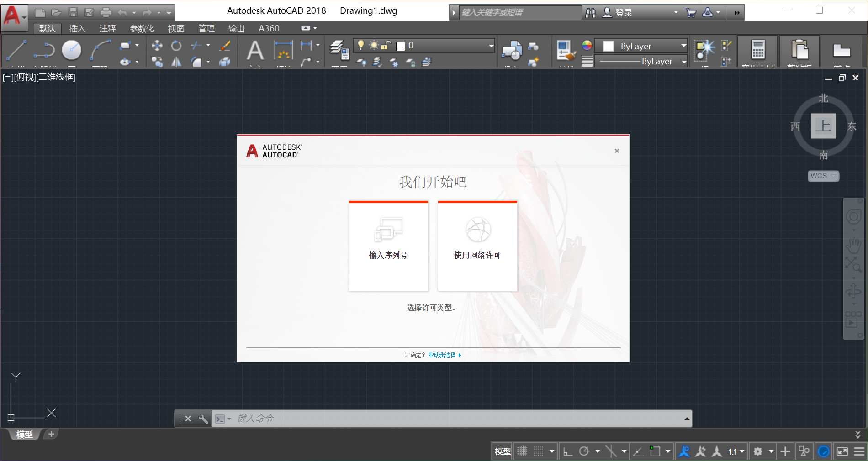Click the Group tool icon

[704, 50]
